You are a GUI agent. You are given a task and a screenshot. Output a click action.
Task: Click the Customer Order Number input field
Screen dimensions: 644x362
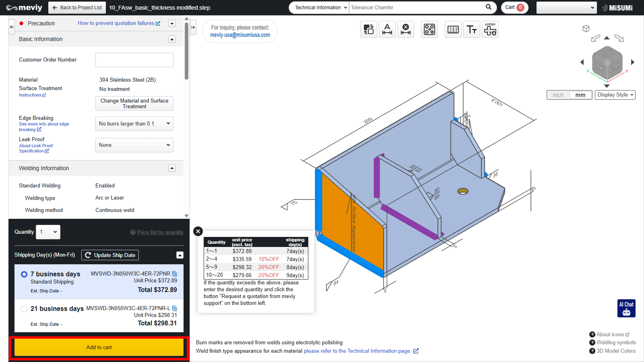click(134, 60)
